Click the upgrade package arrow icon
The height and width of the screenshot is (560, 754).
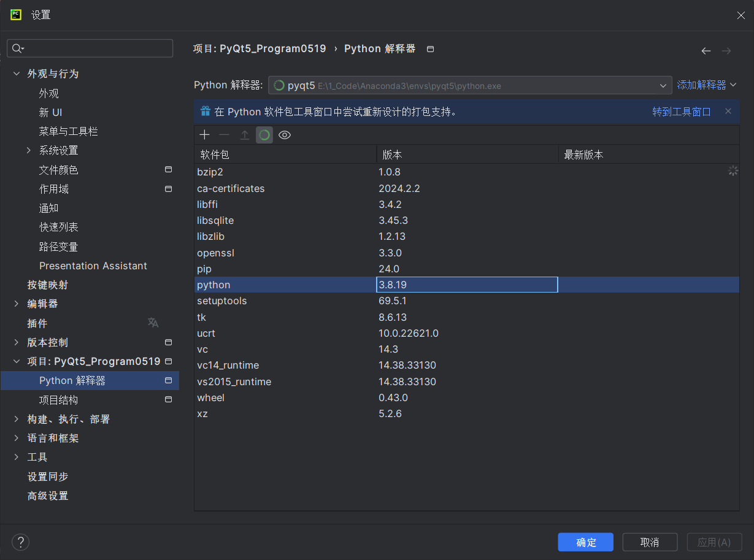coord(245,135)
